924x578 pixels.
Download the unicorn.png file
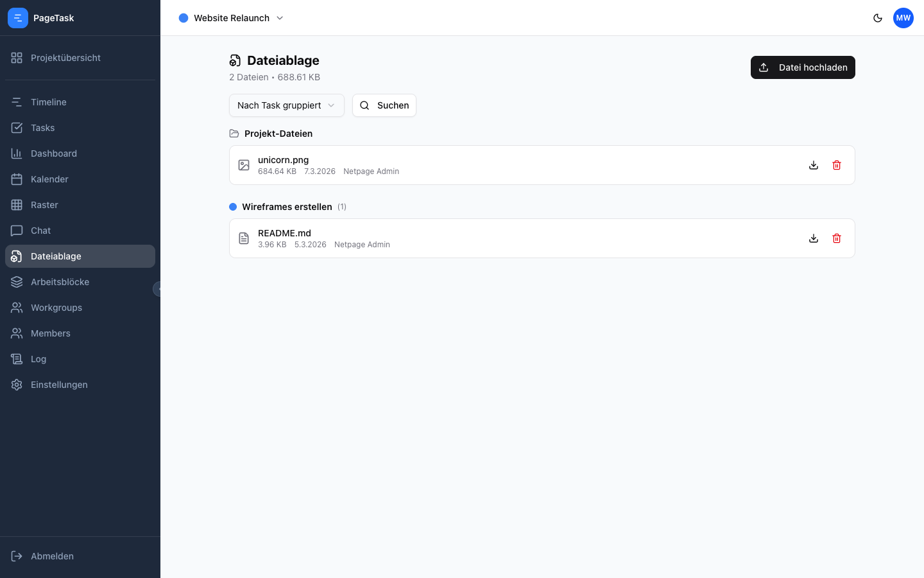coord(814,165)
